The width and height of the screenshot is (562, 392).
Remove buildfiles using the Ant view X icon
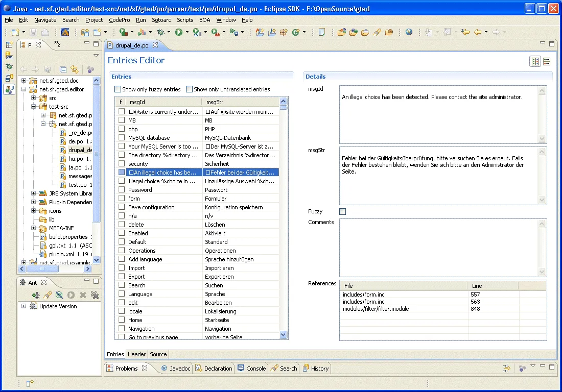coord(84,295)
